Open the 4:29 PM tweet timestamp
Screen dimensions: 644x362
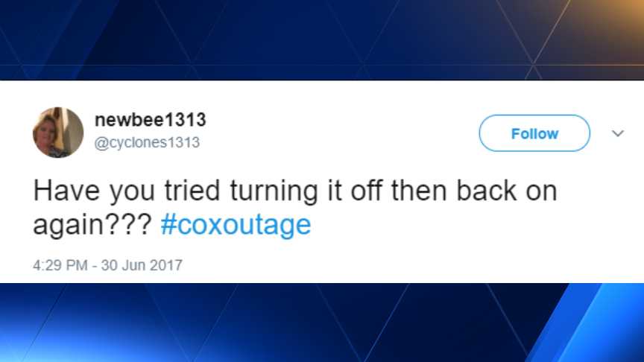(x=60, y=265)
